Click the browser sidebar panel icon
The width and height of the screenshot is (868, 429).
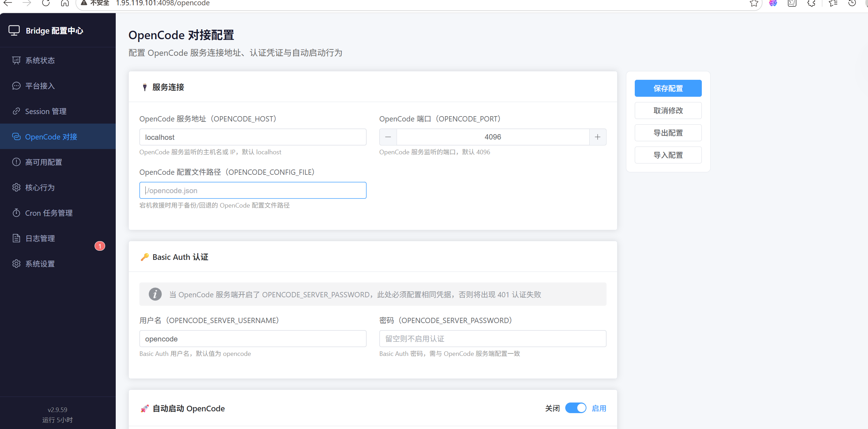click(792, 3)
